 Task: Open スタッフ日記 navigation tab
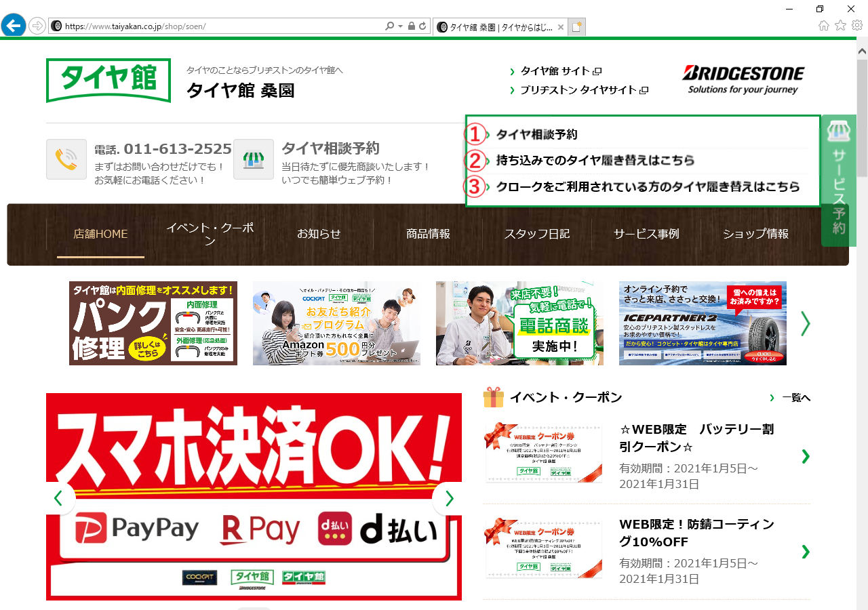(537, 234)
